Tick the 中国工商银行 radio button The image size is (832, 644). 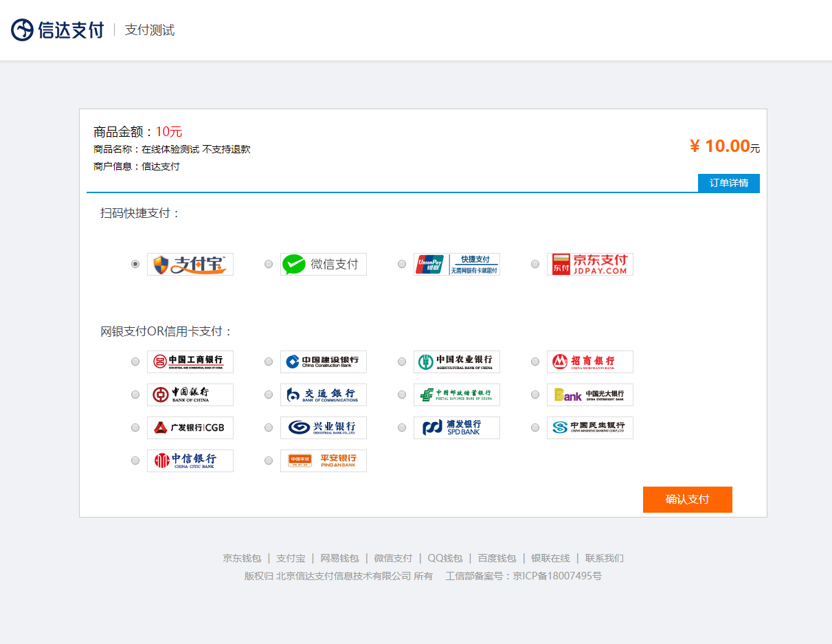(135, 362)
